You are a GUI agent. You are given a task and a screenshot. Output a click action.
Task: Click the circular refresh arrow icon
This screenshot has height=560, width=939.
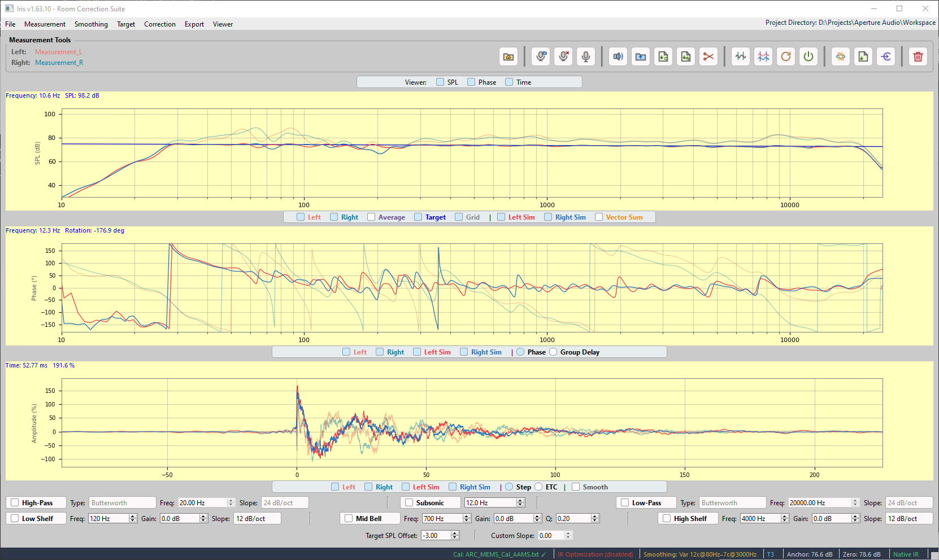click(x=786, y=56)
